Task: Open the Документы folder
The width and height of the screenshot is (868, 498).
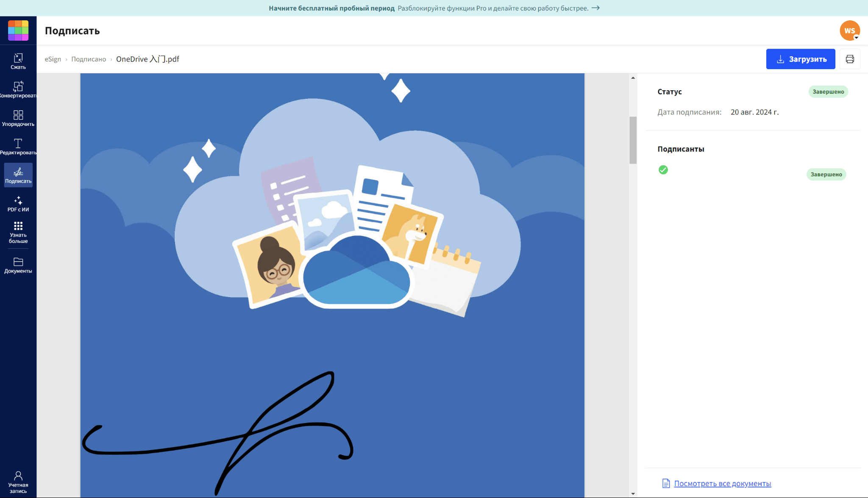Action: [x=18, y=265]
